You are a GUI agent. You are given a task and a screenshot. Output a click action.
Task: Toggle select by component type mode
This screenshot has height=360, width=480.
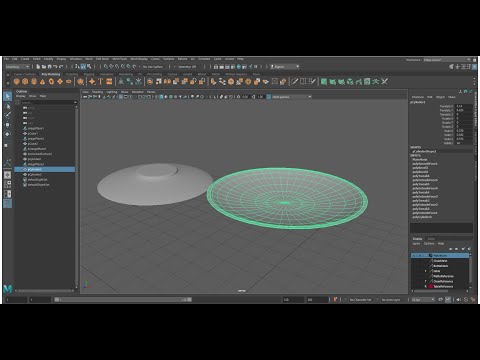(89, 67)
